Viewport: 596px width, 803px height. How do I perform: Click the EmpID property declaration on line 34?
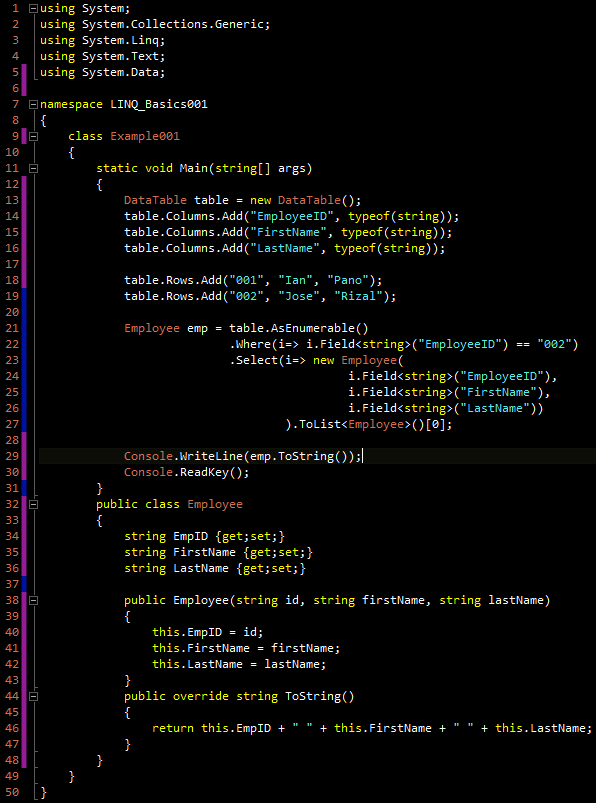[x=204, y=536]
